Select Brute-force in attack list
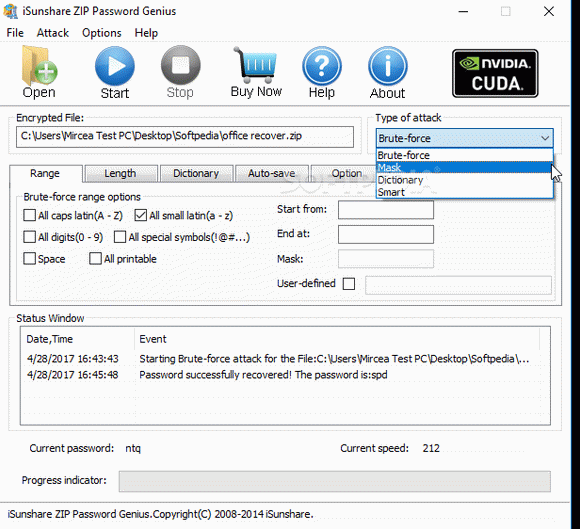The image size is (580, 529). 465,155
